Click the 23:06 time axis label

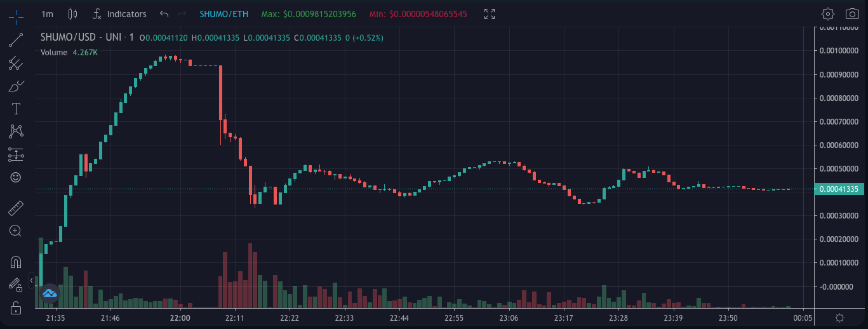coord(509,318)
